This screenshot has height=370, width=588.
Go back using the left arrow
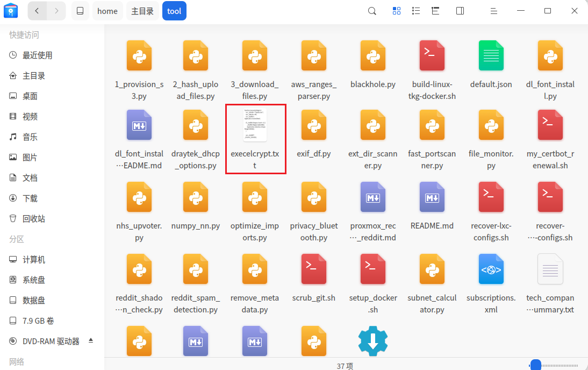[37, 11]
